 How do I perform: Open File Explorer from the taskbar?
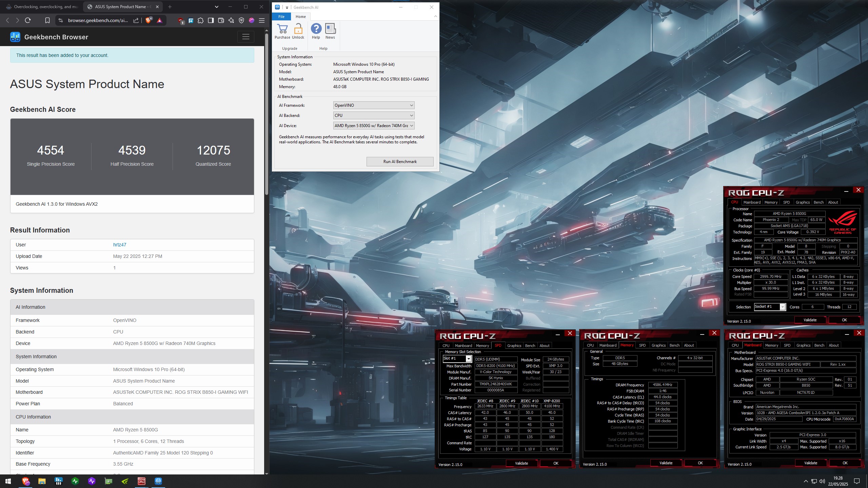coord(42,481)
